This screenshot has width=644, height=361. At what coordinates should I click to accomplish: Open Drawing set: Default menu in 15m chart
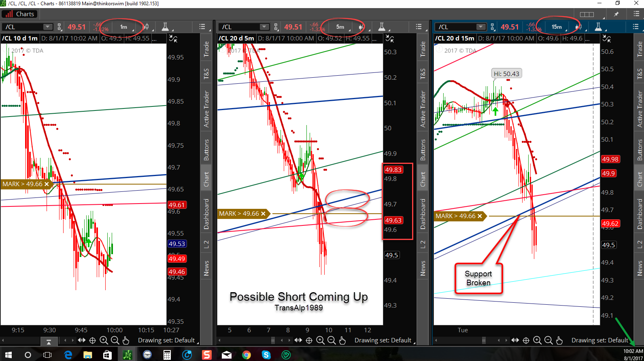(600, 340)
